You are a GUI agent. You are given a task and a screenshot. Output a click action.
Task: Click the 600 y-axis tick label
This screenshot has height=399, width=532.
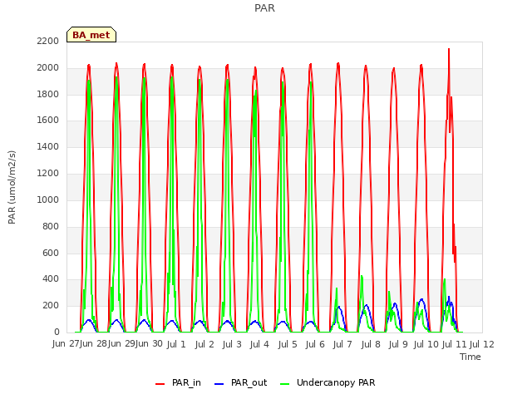click(51, 253)
